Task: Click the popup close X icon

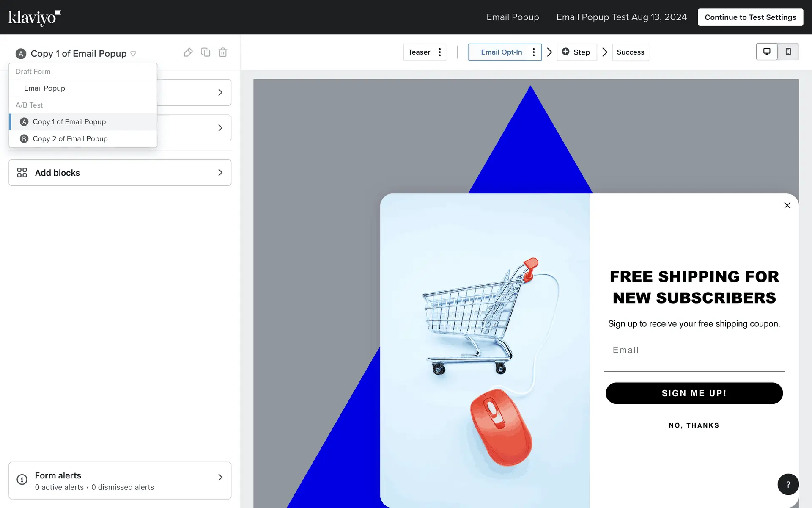Action: (x=787, y=205)
